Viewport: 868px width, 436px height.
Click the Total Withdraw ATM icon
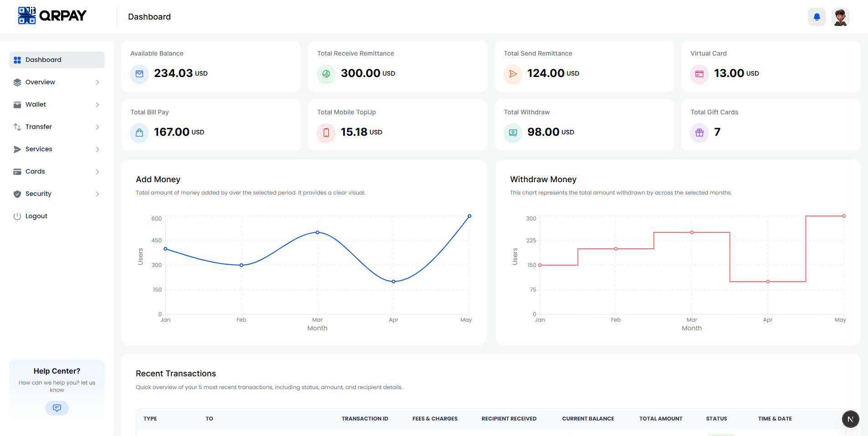coord(513,133)
